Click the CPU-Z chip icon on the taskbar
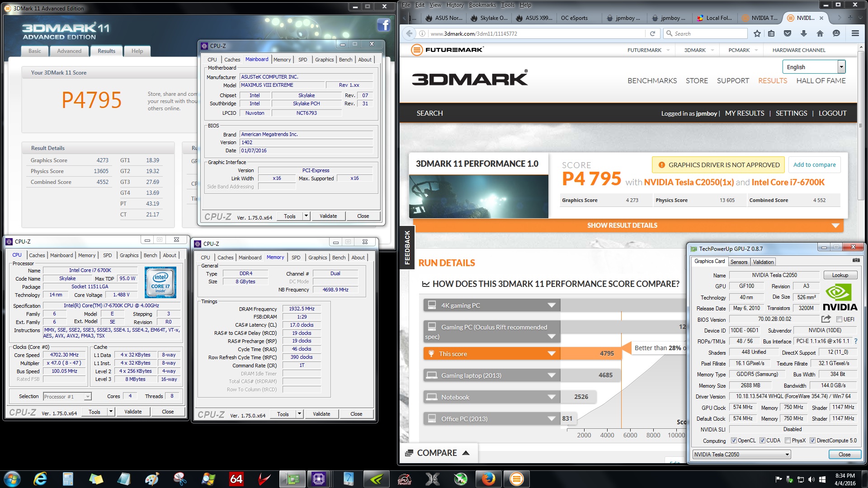 click(x=318, y=479)
